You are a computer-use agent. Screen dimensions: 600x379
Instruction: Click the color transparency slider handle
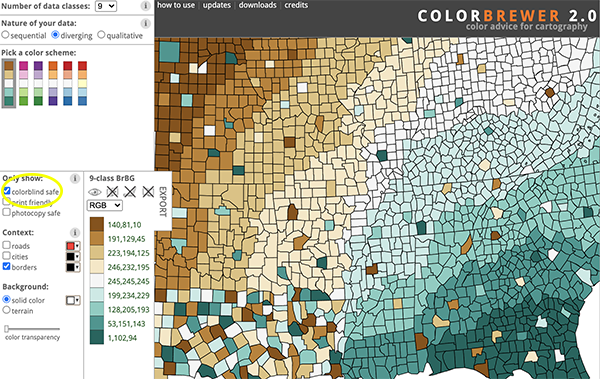click(6, 328)
